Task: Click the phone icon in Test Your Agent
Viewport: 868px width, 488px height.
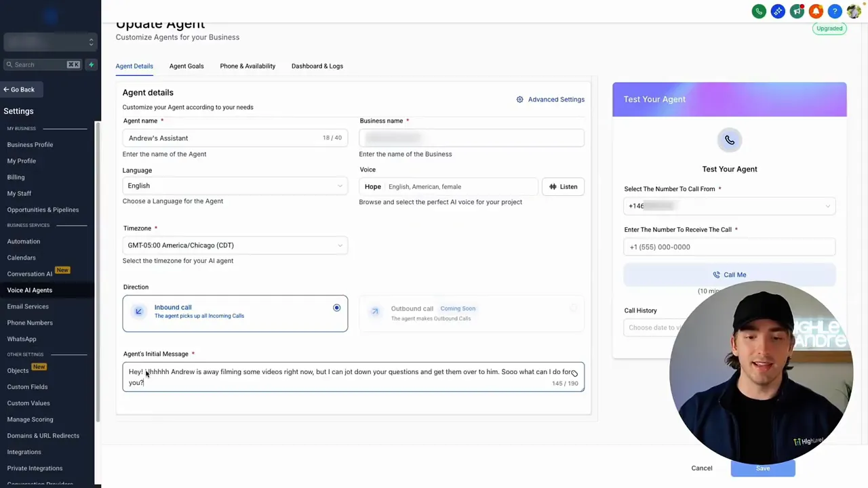Action: click(x=730, y=140)
